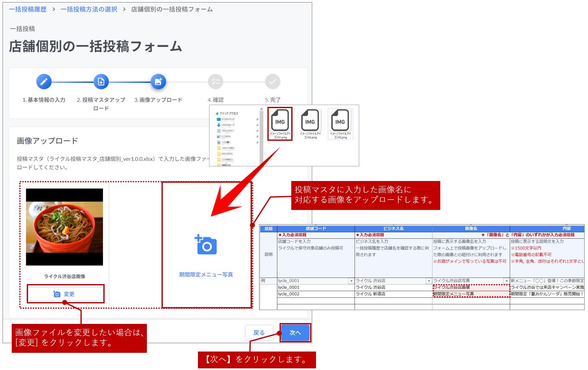The image size is (588, 370).
Task: Click the file dialog scrollbar up arrow
Action: 262,109
